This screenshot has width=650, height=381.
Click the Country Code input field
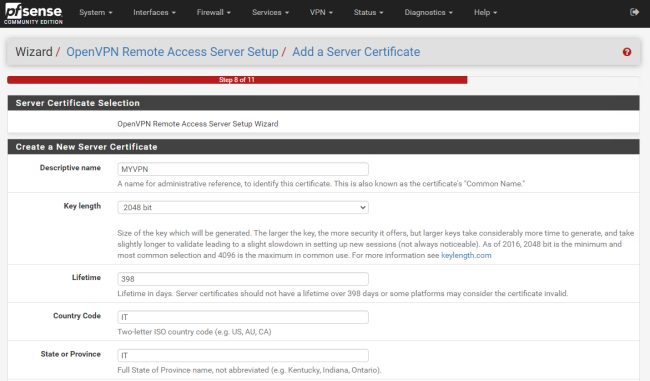click(x=243, y=317)
